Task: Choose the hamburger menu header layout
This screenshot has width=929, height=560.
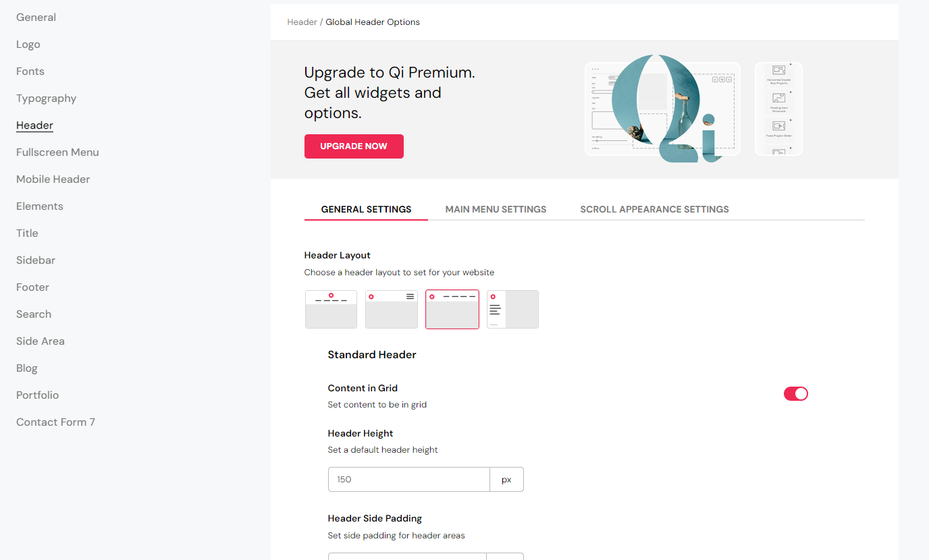Action: pos(392,310)
